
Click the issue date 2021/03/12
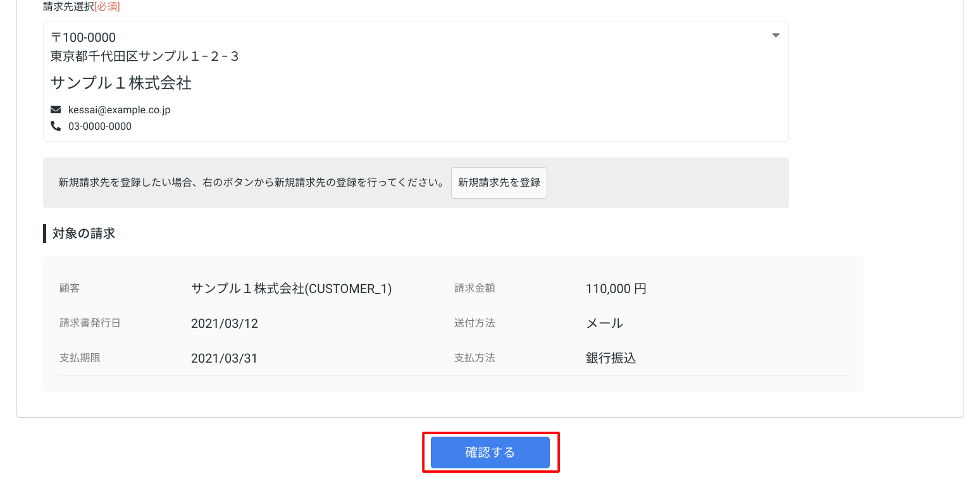[225, 323]
